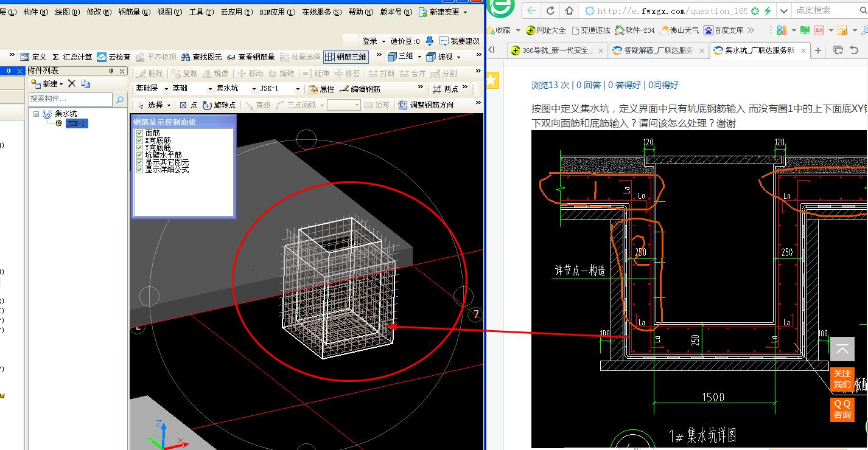Click browser back arrow

pyautogui.click(x=532, y=10)
